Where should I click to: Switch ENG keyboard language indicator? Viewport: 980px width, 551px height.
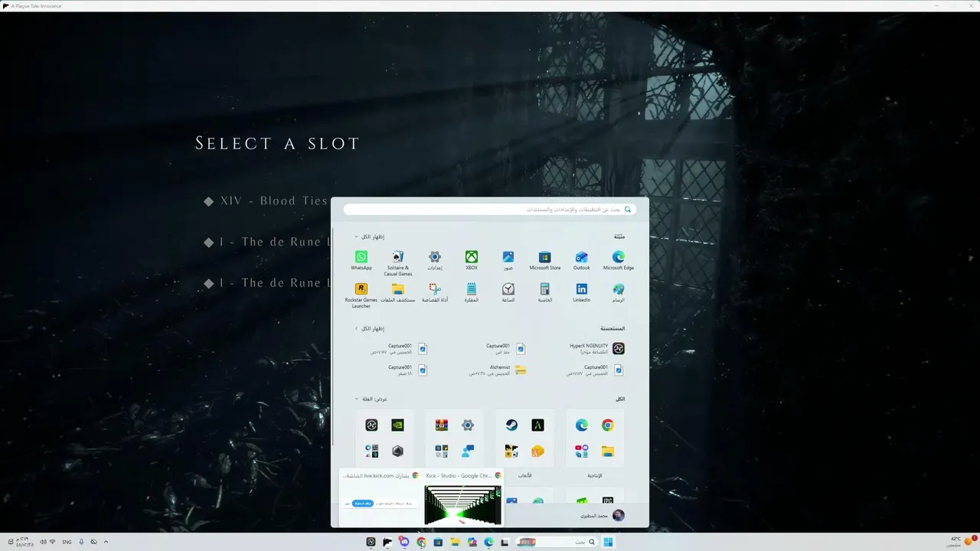pyautogui.click(x=67, y=542)
